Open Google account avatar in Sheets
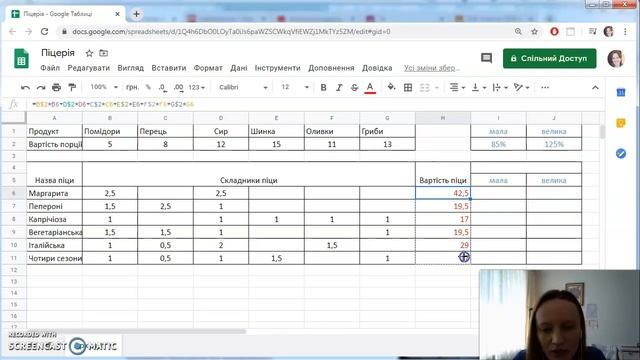640x360 pixels. pyautogui.click(x=616, y=58)
